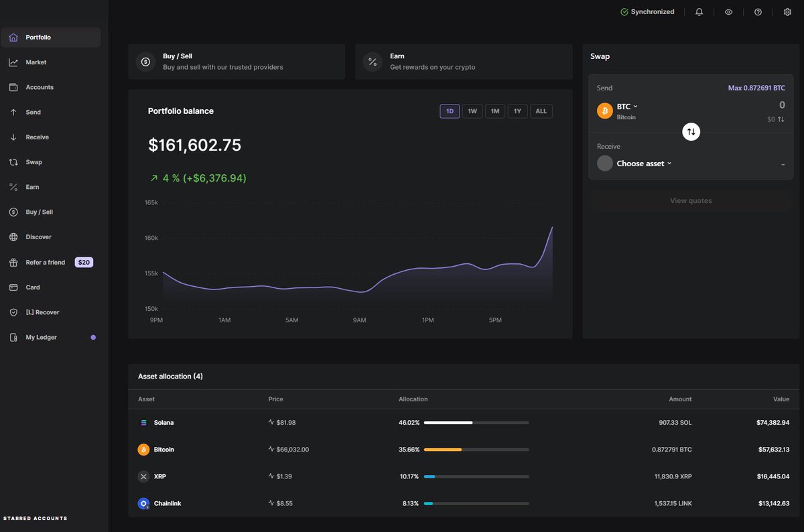Open the Choose asset dropdown
Image resolution: width=804 pixels, height=532 pixels.
point(644,163)
